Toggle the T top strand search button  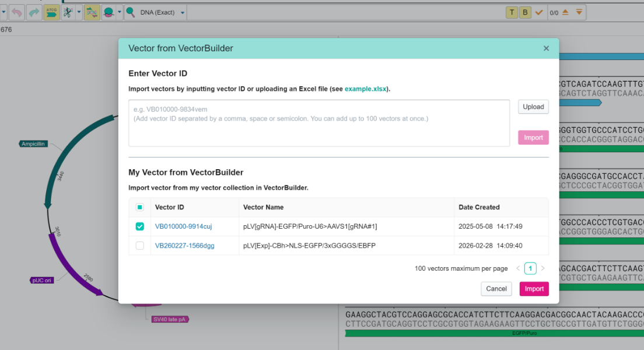[x=512, y=12]
